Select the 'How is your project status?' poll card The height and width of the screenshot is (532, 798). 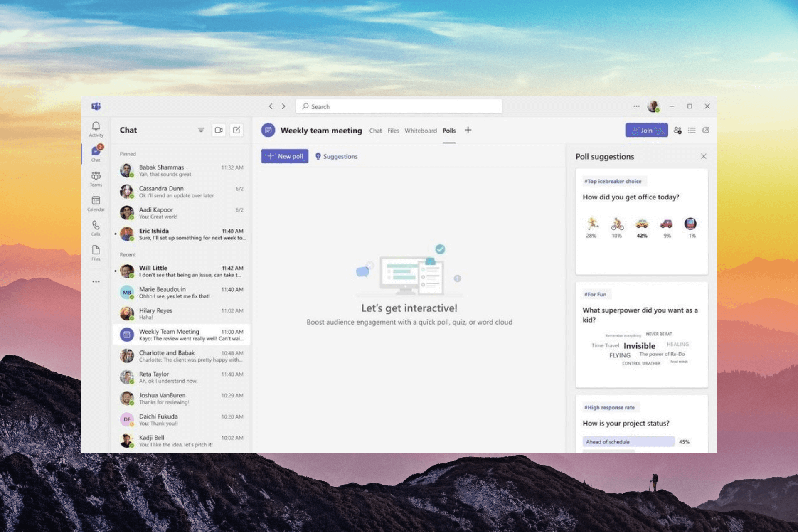[x=642, y=424]
